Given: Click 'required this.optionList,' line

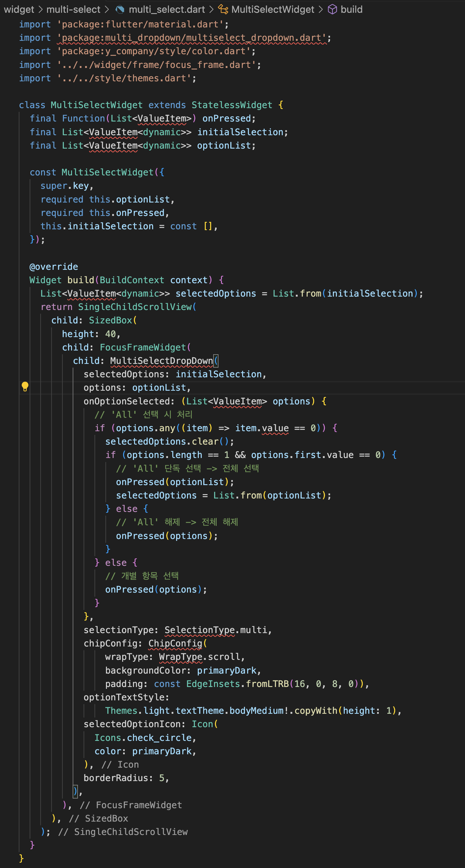Looking at the screenshot, I should pos(108,199).
